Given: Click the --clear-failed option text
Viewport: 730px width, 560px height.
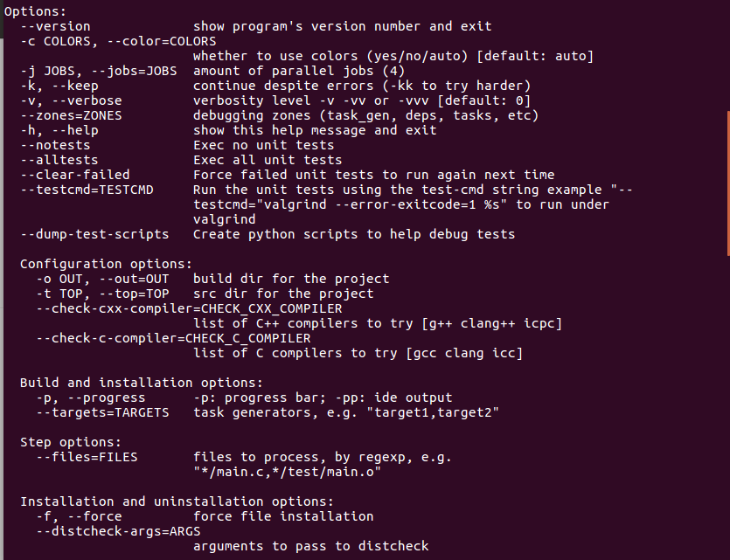Looking at the screenshot, I should pos(74,175).
